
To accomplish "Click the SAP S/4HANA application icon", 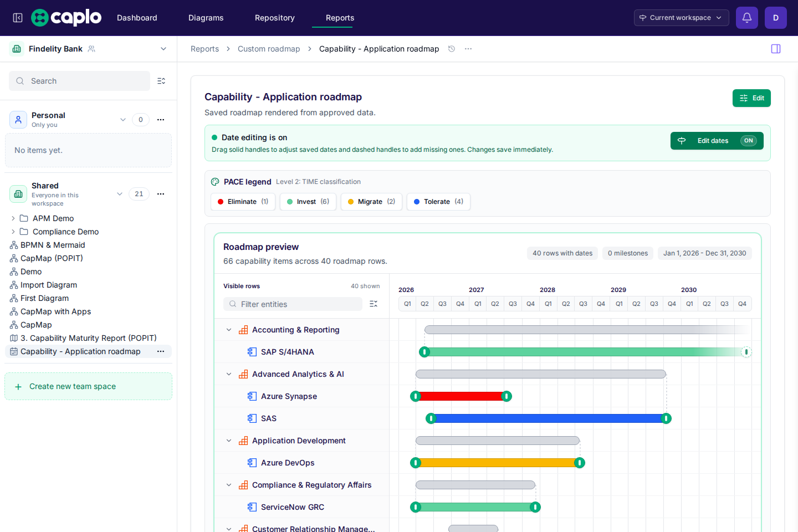I will 252,352.
